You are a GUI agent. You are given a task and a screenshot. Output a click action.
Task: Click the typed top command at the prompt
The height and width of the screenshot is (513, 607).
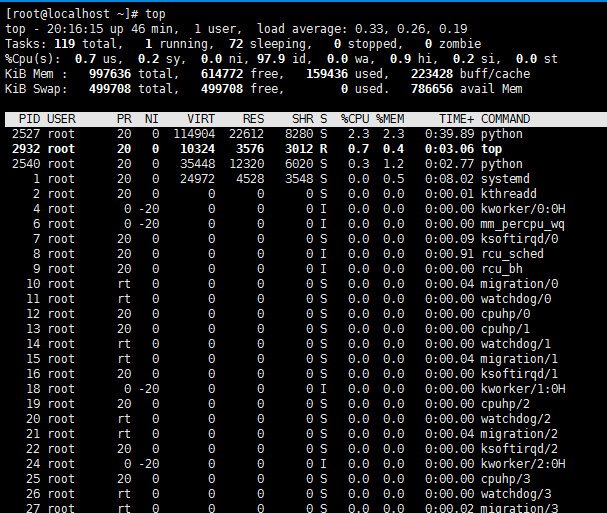pos(155,14)
